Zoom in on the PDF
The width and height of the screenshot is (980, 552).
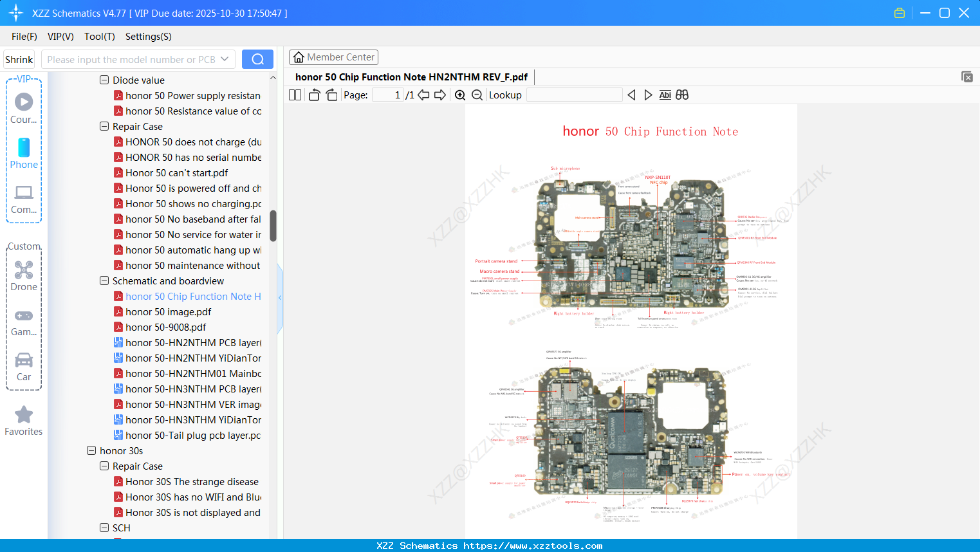coord(460,95)
